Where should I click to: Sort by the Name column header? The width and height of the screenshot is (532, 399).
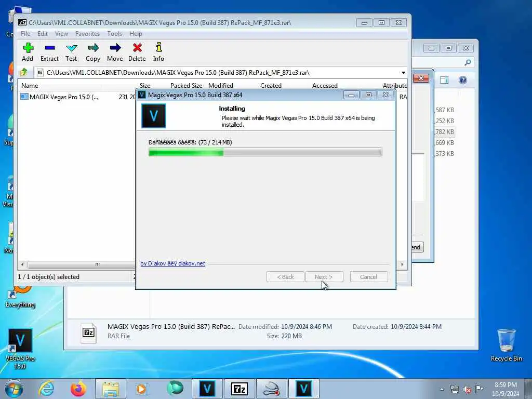pyautogui.click(x=30, y=86)
